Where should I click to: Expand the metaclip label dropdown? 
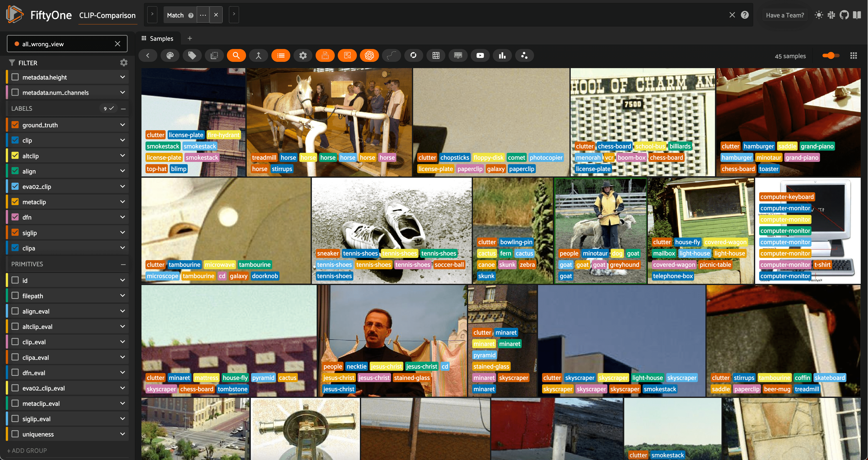(122, 202)
